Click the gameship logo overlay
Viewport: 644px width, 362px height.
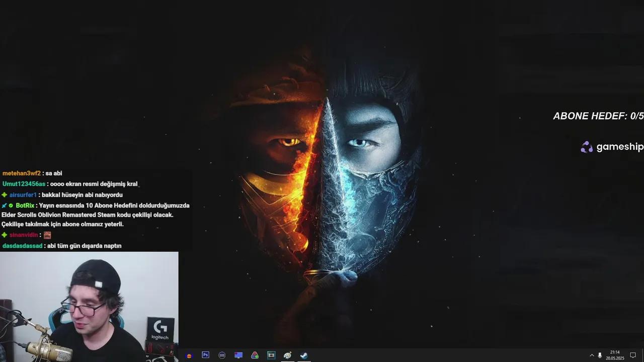click(612, 147)
